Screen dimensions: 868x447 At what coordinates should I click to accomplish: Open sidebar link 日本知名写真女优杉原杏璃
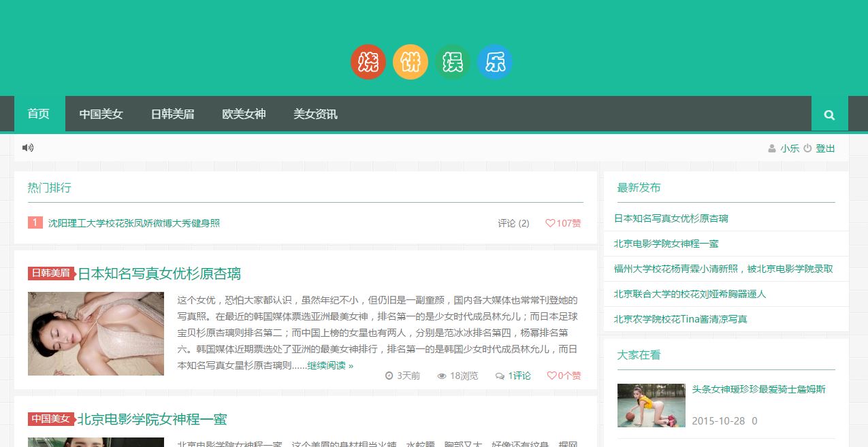[x=671, y=218]
